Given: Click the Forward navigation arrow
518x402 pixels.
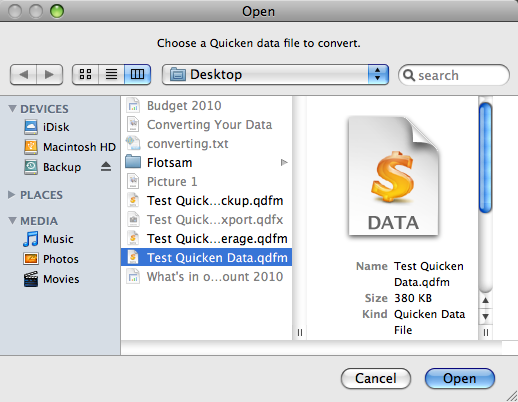Looking at the screenshot, I should click(50, 74).
